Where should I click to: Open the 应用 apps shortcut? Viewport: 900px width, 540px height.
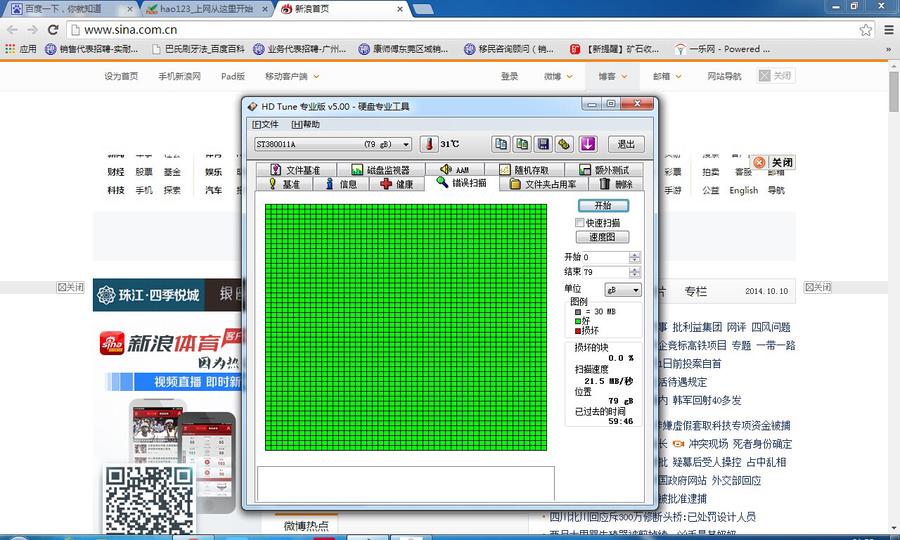click(x=21, y=49)
